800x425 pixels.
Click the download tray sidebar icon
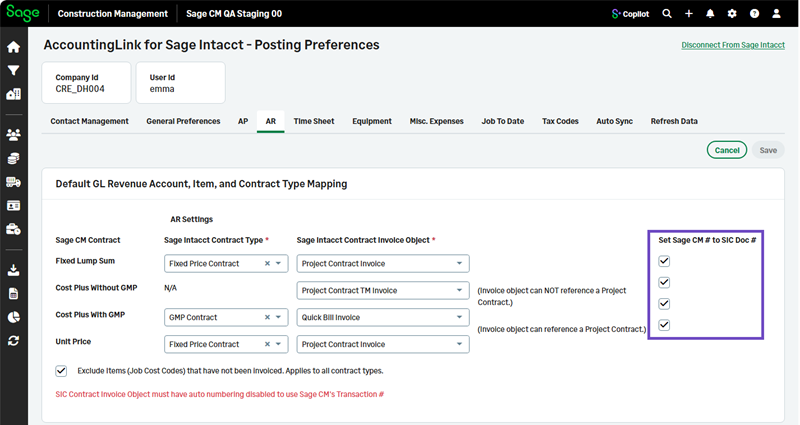click(x=13, y=270)
